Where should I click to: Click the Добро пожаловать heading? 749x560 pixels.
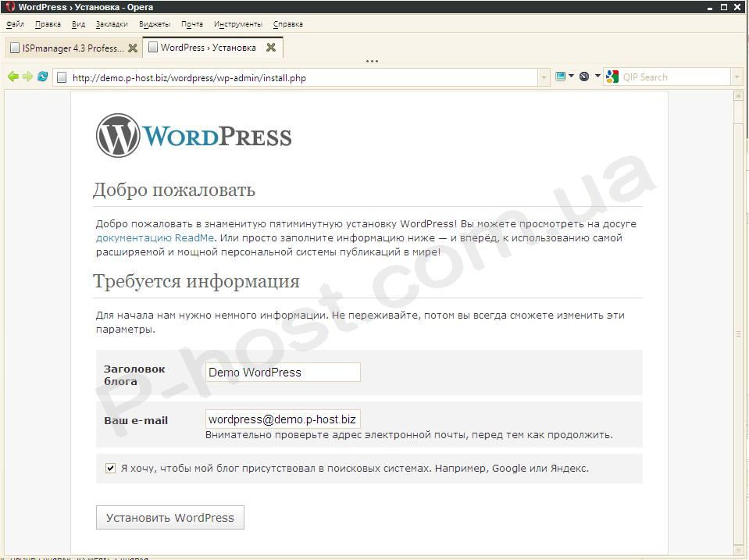click(x=174, y=190)
